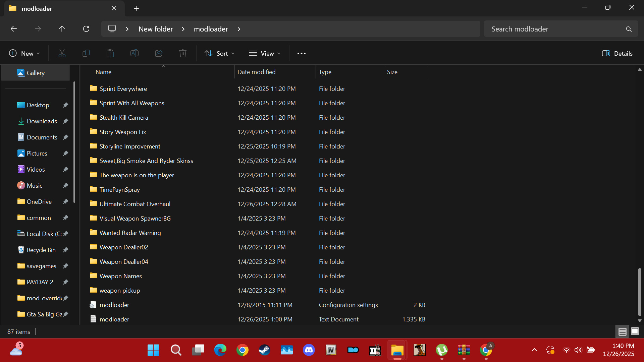Switch to large thumbnails view
Image resolution: width=644 pixels, height=362 pixels.
pyautogui.click(x=635, y=331)
